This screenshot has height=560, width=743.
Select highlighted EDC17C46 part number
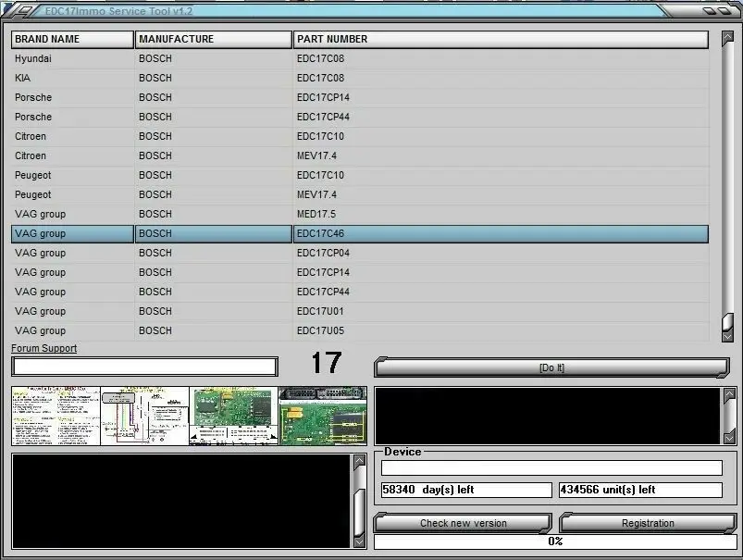pyautogui.click(x=320, y=234)
